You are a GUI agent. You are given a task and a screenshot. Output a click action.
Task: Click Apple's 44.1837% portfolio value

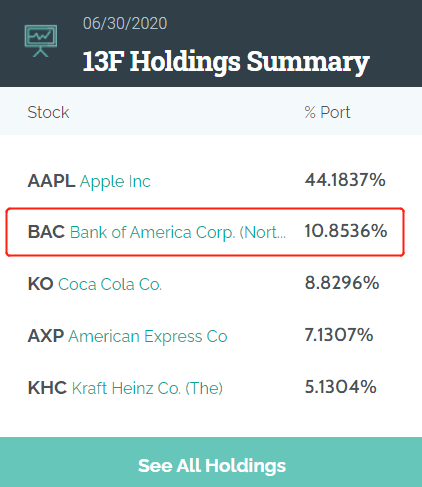pos(345,180)
